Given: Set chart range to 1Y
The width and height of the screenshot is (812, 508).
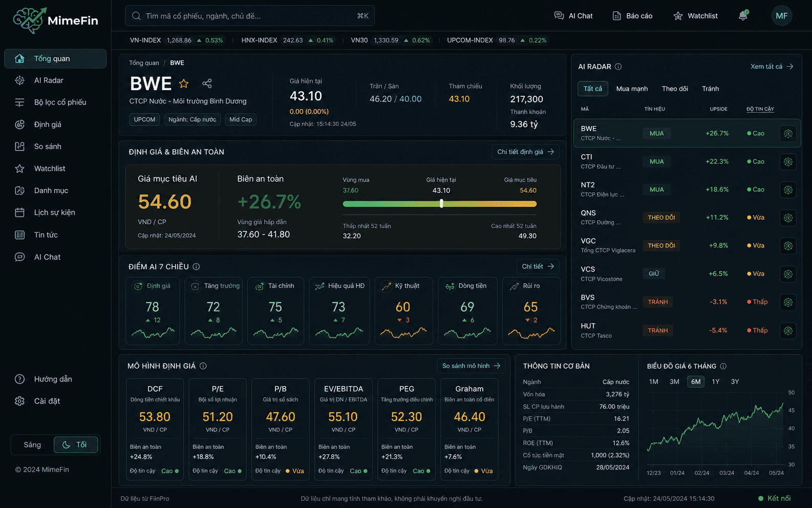Looking at the screenshot, I should pos(715,382).
